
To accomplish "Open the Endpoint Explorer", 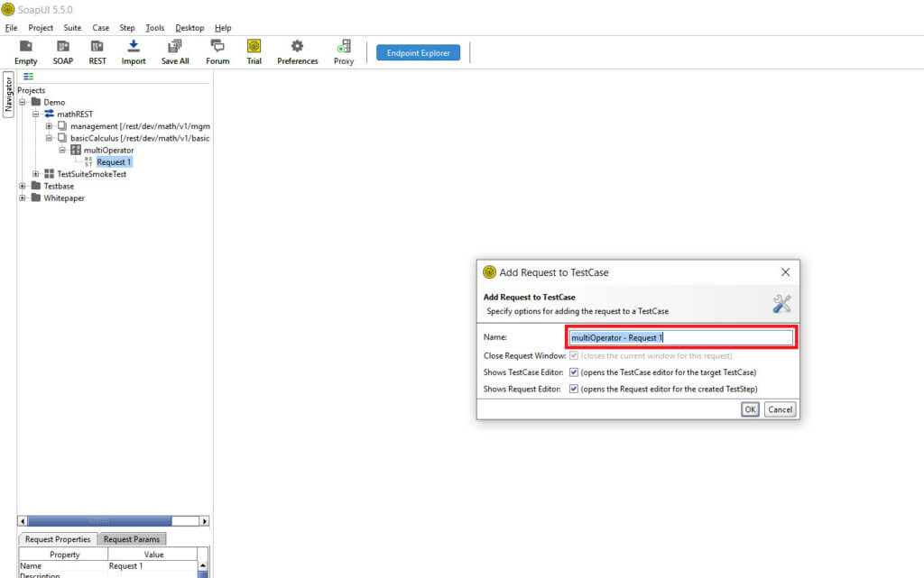I will pyautogui.click(x=418, y=52).
